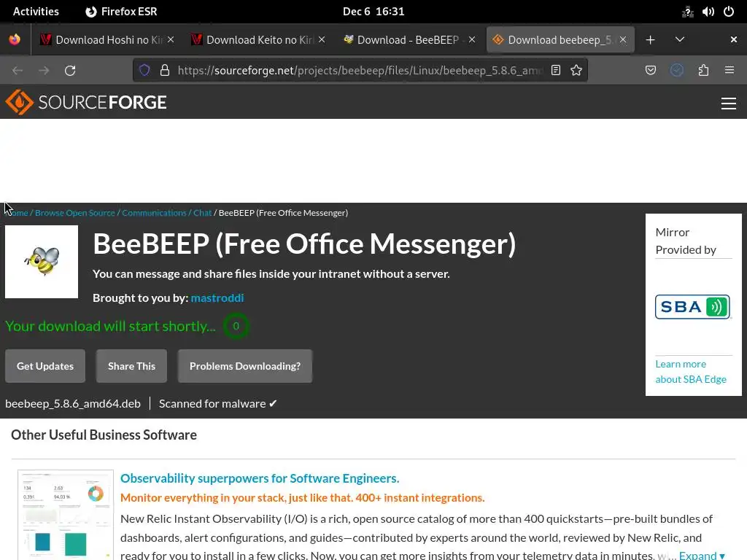The width and height of the screenshot is (747, 560).
Task: Reload the current page
Action: coord(70,71)
